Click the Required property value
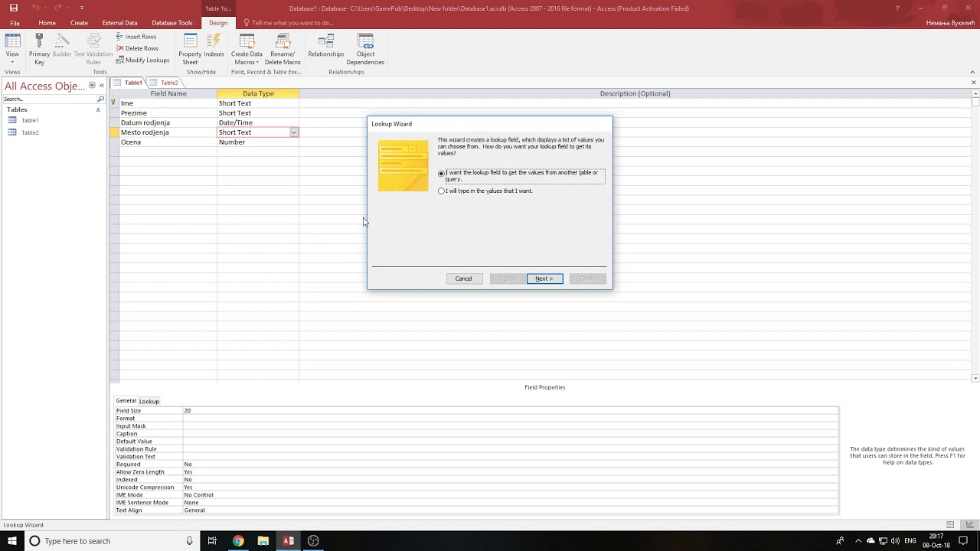The height and width of the screenshot is (551, 980). [511, 465]
